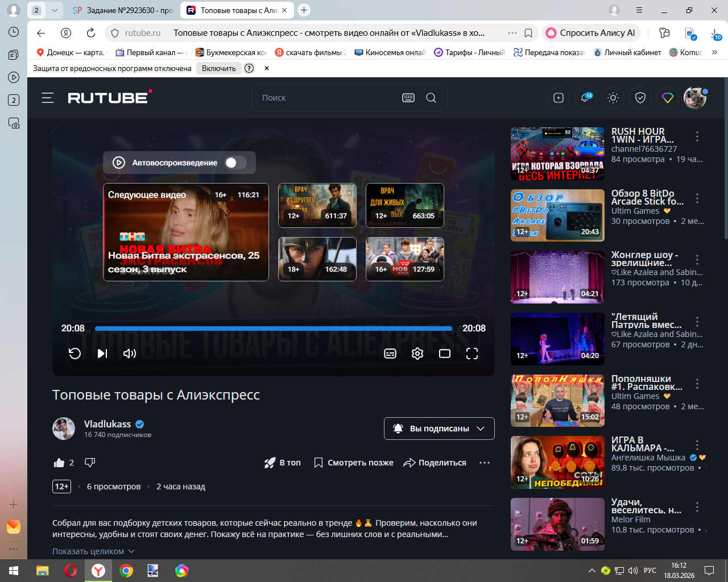
Task: Click the Поделиться share button
Action: (x=435, y=463)
